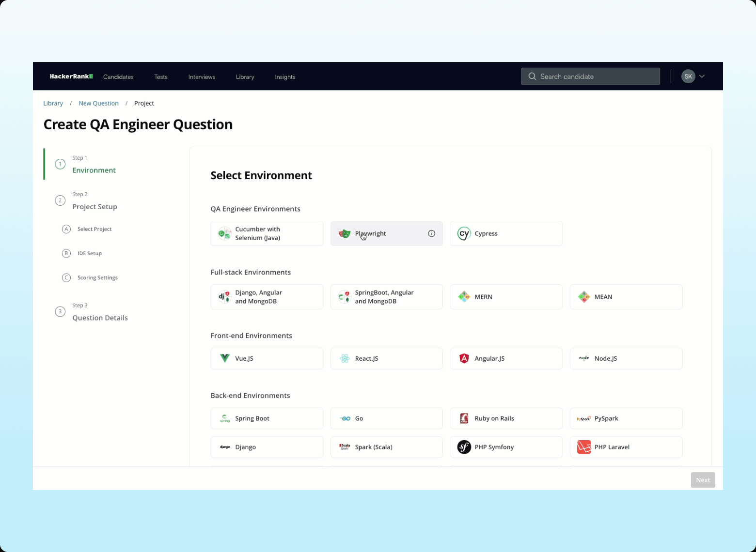This screenshot has height=552, width=756.
Task: Go to Library breadcrumb link
Action: pos(53,103)
